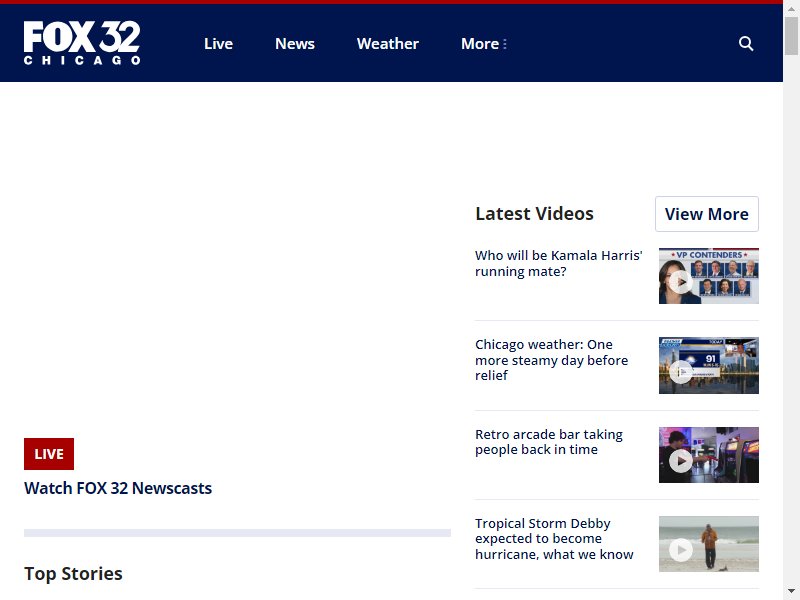Click the Top Stories heading
This screenshot has width=800, height=600.
pyautogui.click(x=73, y=573)
